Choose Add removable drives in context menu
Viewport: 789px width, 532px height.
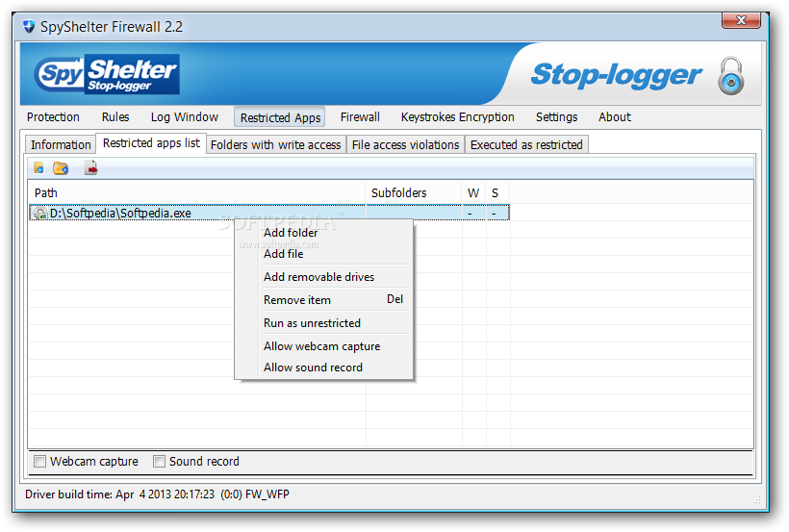pyautogui.click(x=324, y=277)
